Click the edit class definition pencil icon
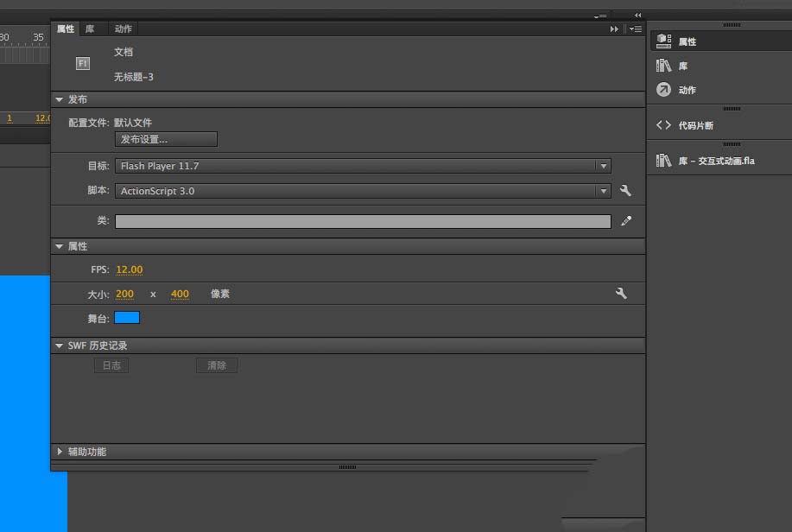This screenshot has width=792, height=532. [x=626, y=221]
